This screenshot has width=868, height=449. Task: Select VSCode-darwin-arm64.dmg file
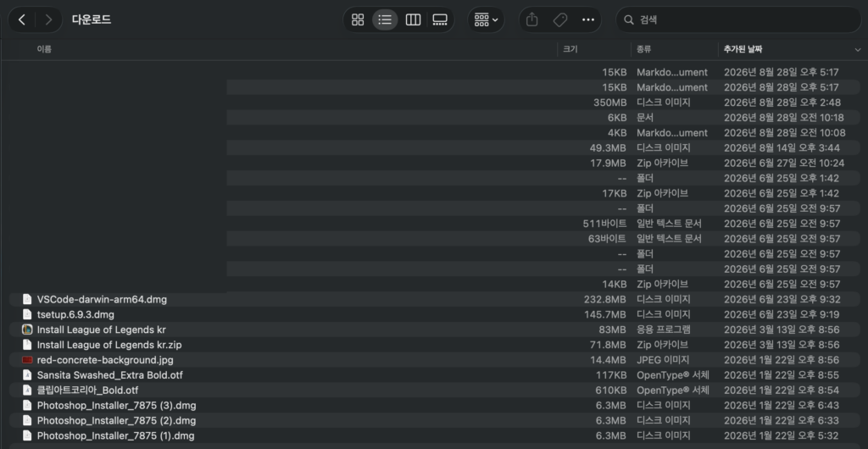point(102,299)
